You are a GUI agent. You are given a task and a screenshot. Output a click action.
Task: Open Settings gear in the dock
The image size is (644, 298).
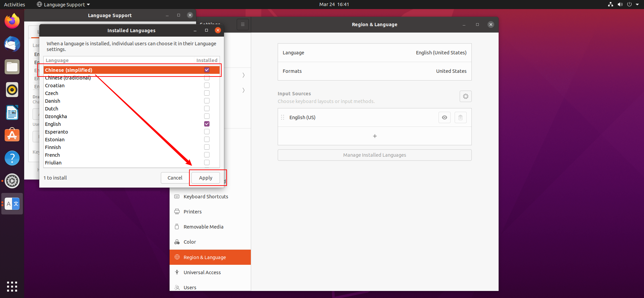tap(12, 181)
